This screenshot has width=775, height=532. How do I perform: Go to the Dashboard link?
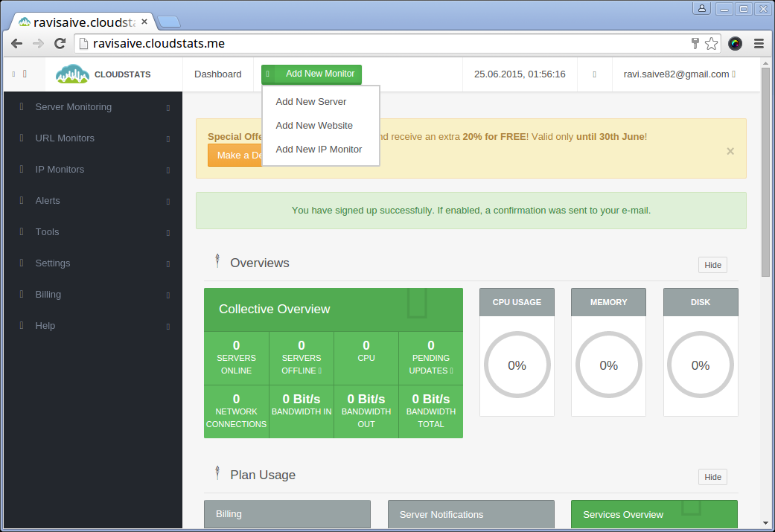[x=217, y=74]
